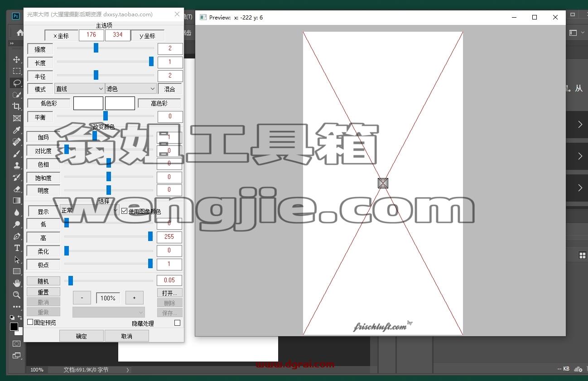Screen dimensions: 588x381
Task: Select the Horizontal Type tool
Action: (17, 248)
